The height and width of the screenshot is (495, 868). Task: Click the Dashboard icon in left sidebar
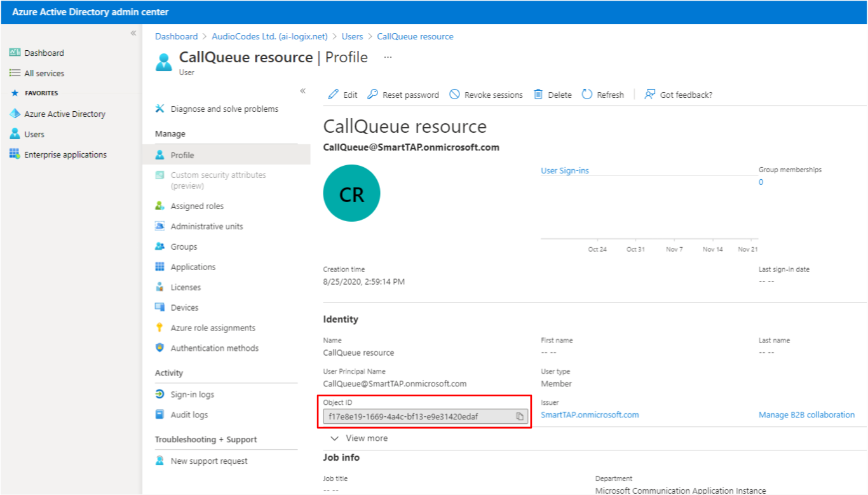pyautogui.click(x=15, y=53)
